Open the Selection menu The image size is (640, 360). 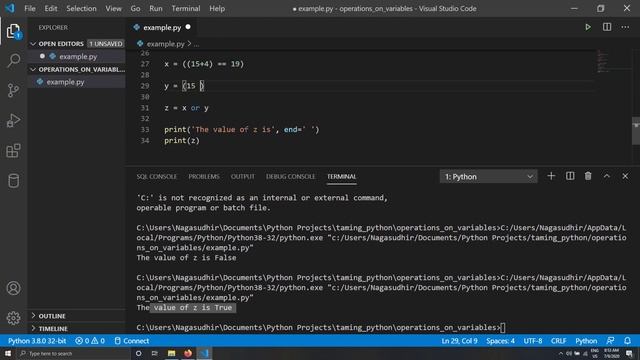tap(81, 8)
